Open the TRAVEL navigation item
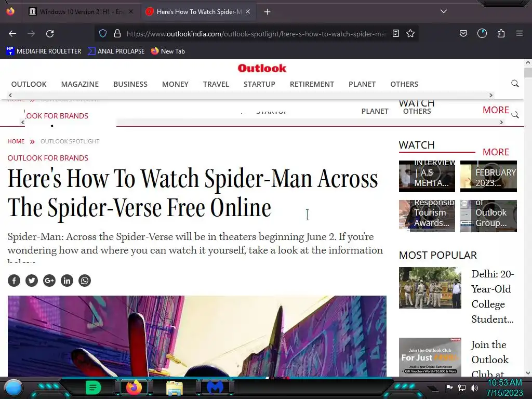Screen dimensions: 532x399 (216, 84)
